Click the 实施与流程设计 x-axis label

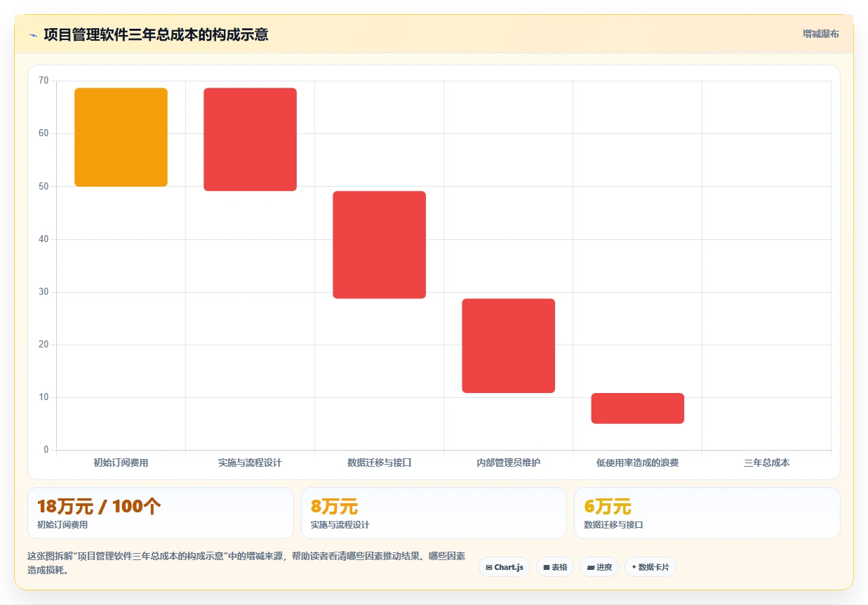click(250, 463)
